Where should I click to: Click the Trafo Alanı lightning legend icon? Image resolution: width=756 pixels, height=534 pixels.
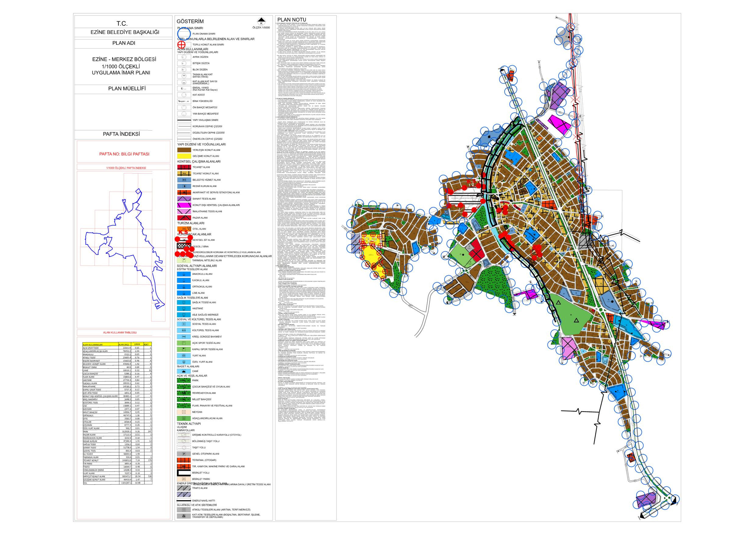pyautogui.click(x=184, y=488)
